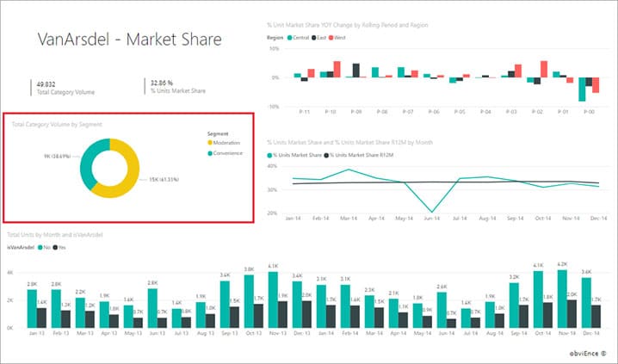This screenshot has height=364, width=618.
Task: Click the Yes entry in the isVanArsdel legend
Action: click(x=59, y=248)
